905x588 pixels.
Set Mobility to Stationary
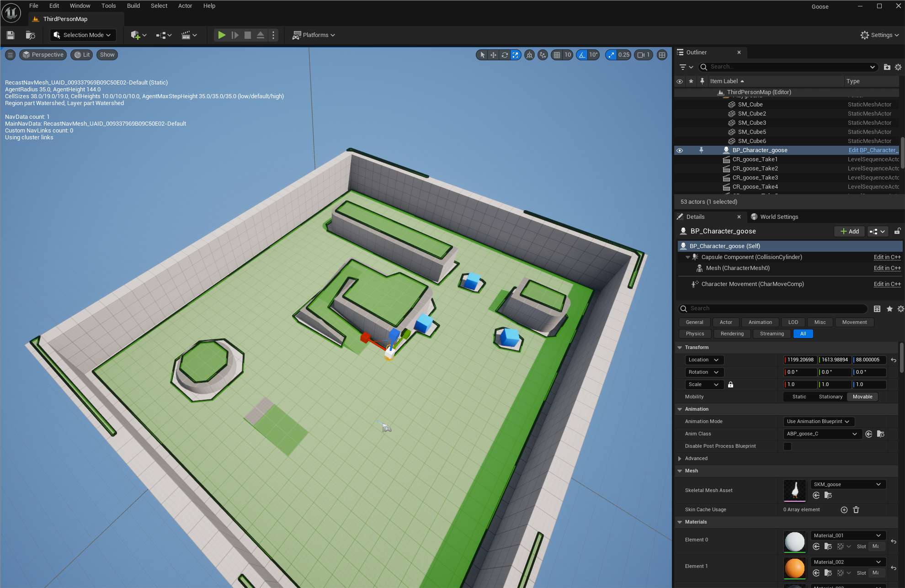[830, 397]
